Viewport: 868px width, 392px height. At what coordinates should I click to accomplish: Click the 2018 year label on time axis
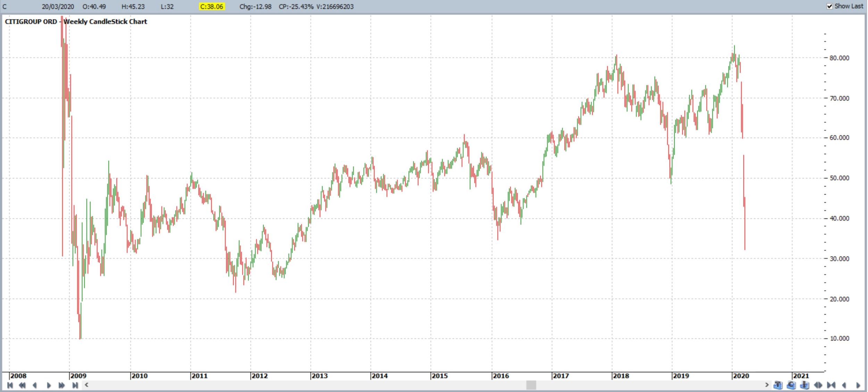[x=621, y=376]
